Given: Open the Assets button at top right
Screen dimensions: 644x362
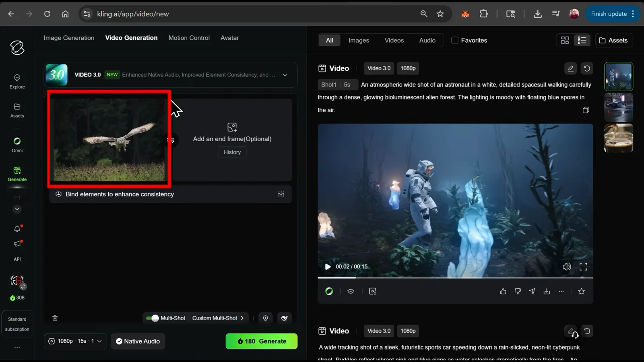Looking at the screenshot, I should pyautogui.click(x=613, y=40).
